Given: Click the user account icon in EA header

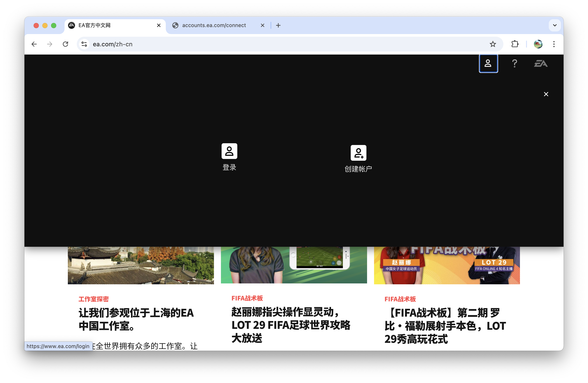Looking at the screenshot, I should (x=488, y=64).
